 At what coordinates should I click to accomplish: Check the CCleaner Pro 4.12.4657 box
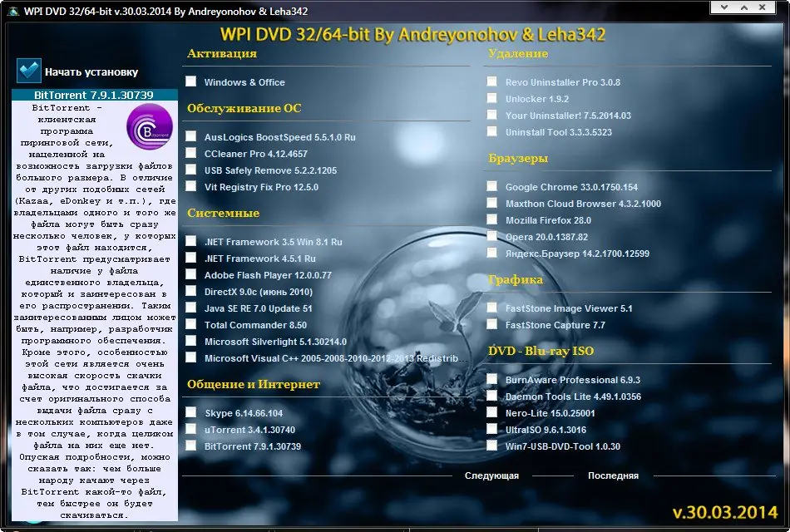(191, 153)
